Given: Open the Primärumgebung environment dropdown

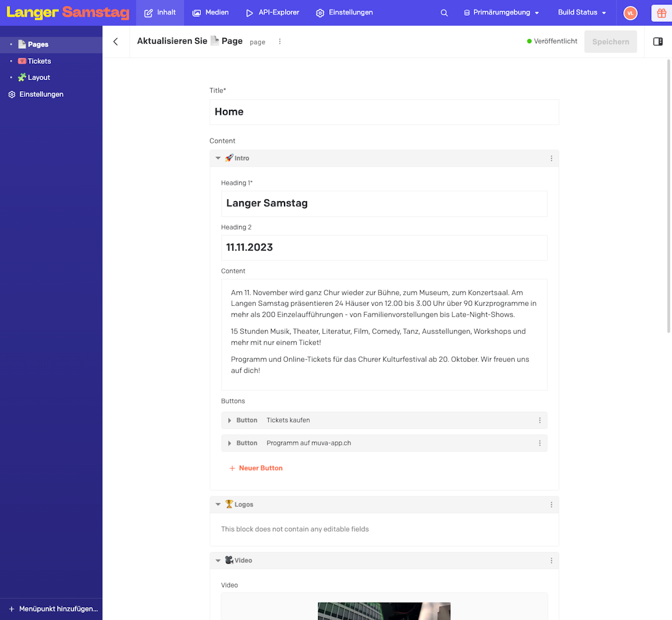Looking at the screenshot, I should coord(501,12).
